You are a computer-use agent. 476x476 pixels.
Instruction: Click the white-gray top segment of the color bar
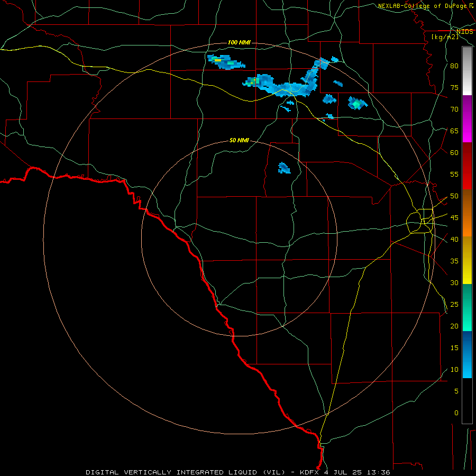point(467,71)
